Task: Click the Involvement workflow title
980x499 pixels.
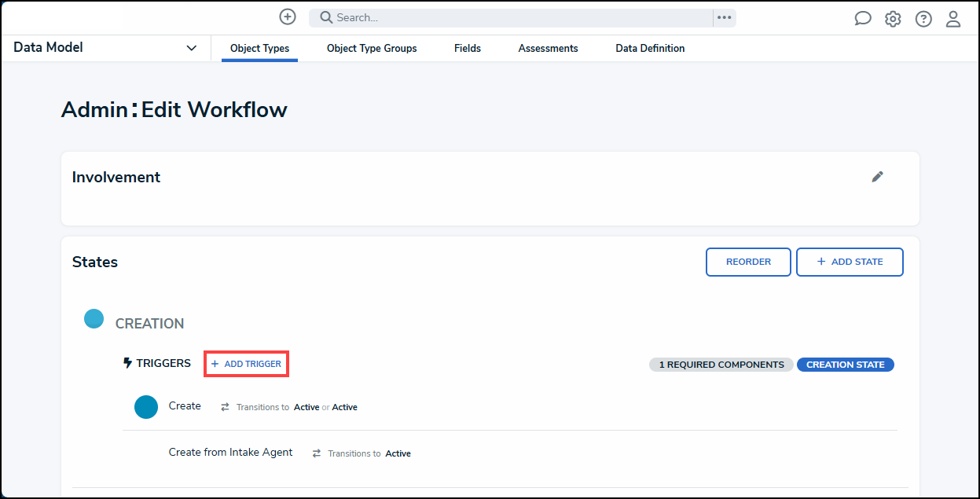Action: tap(116, 178)
